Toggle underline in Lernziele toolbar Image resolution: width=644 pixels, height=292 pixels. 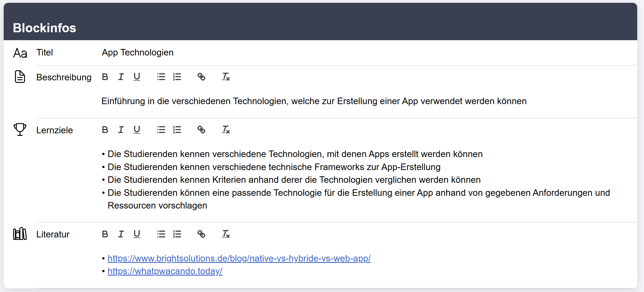point(137,130)
